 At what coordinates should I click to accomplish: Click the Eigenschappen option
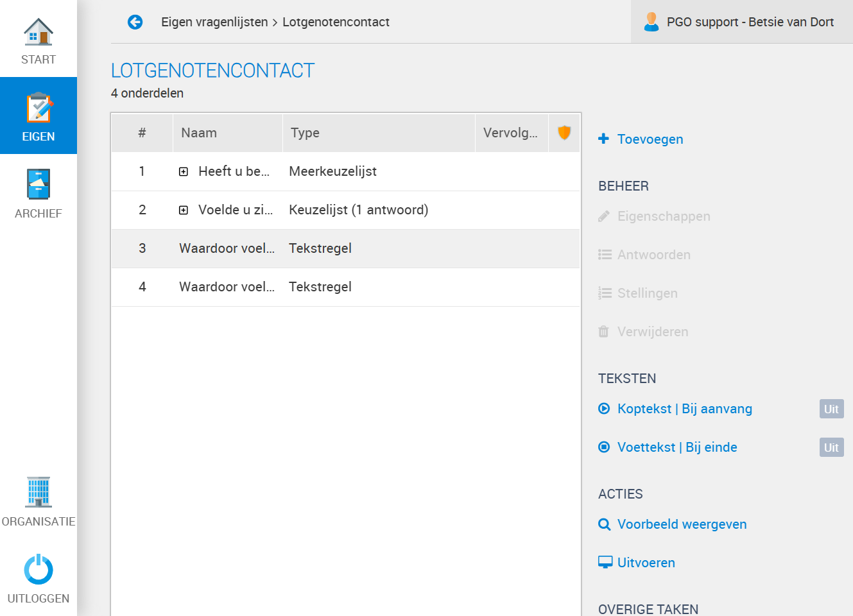coord(664,216)
